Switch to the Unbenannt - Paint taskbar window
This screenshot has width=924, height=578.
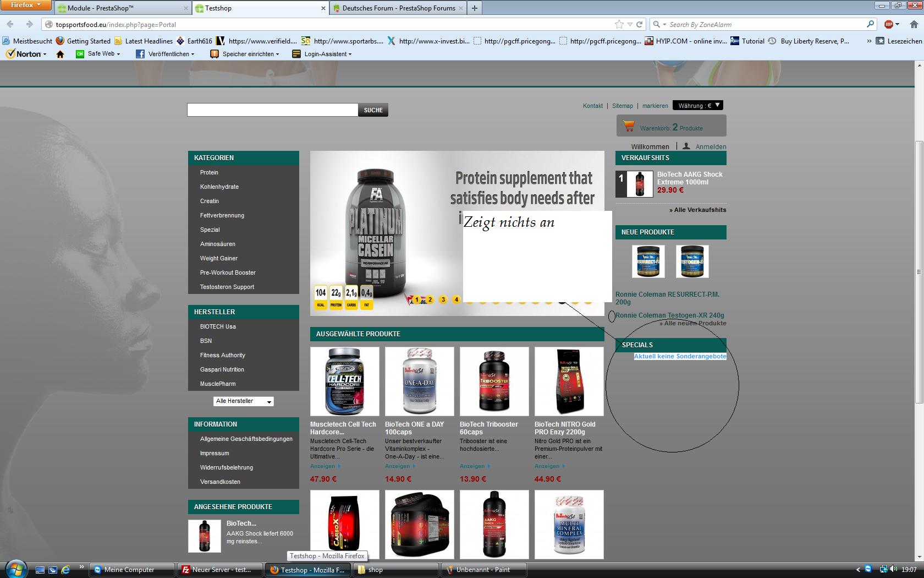pyautogui.click(x=484, y=570)
